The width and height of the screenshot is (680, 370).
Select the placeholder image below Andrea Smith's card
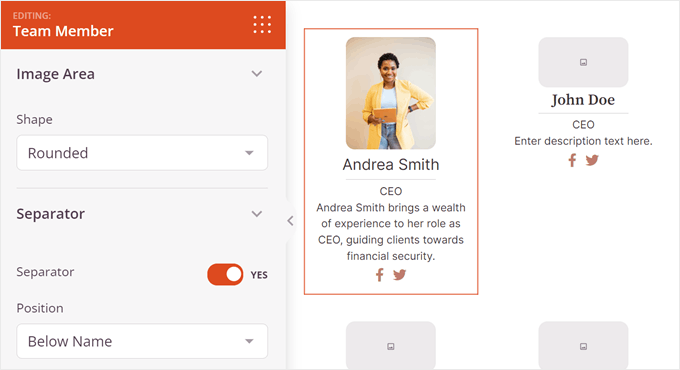point(391,345)
